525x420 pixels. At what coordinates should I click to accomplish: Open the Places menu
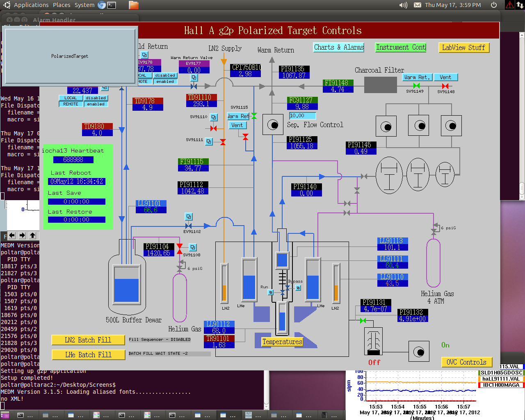point(62,5)
